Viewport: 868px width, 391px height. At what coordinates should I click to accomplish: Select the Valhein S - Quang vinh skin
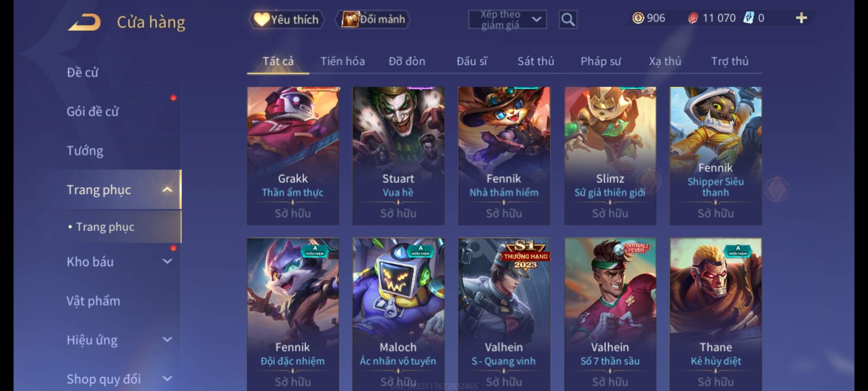504,314
